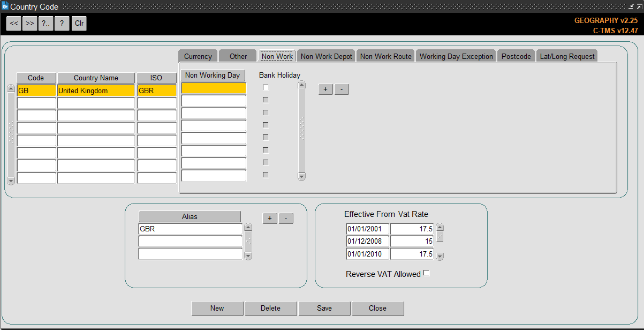The image size is (644, 331).
Task: Click down arrow of country list scrollbar
Action: click(11, 181)
